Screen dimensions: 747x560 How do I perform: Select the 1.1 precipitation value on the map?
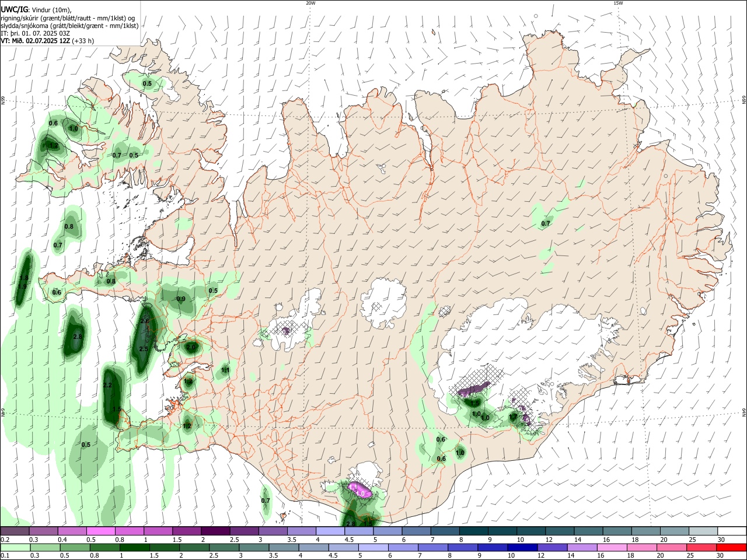226,370
